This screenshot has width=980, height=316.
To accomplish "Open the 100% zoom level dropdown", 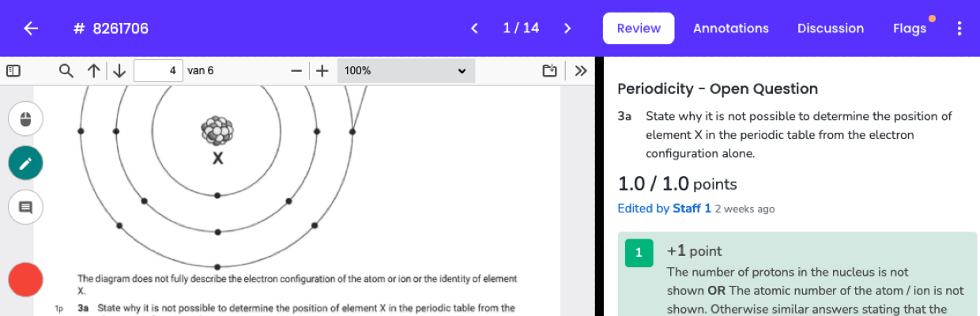I will [x=406, y=71].
